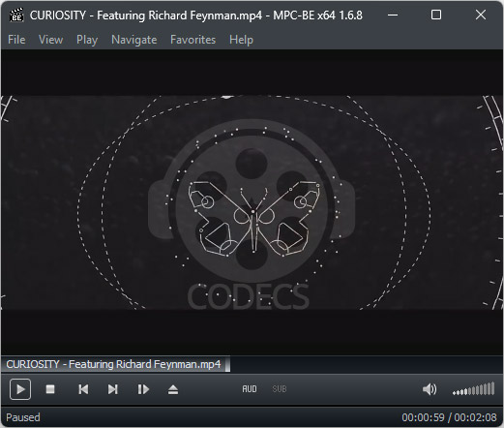This screenshot has width=504, height=428.
Task: Click the Play button to resume video
Action: pyautogui.click(x=20, y=389)
